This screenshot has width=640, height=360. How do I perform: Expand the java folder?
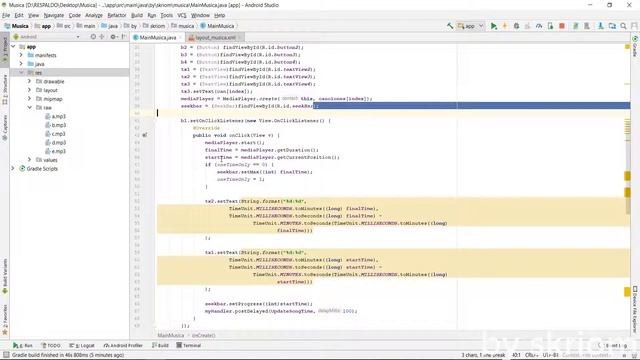coord(21,64)
